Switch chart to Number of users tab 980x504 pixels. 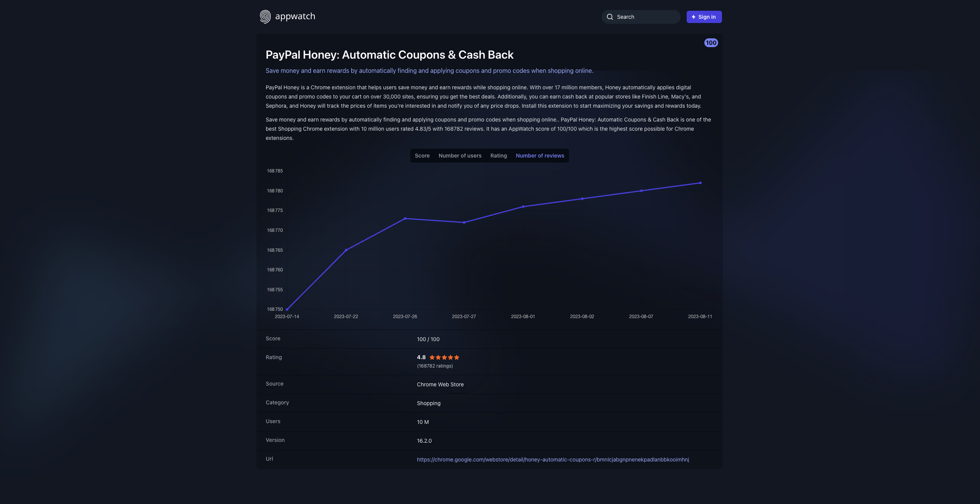460,156
